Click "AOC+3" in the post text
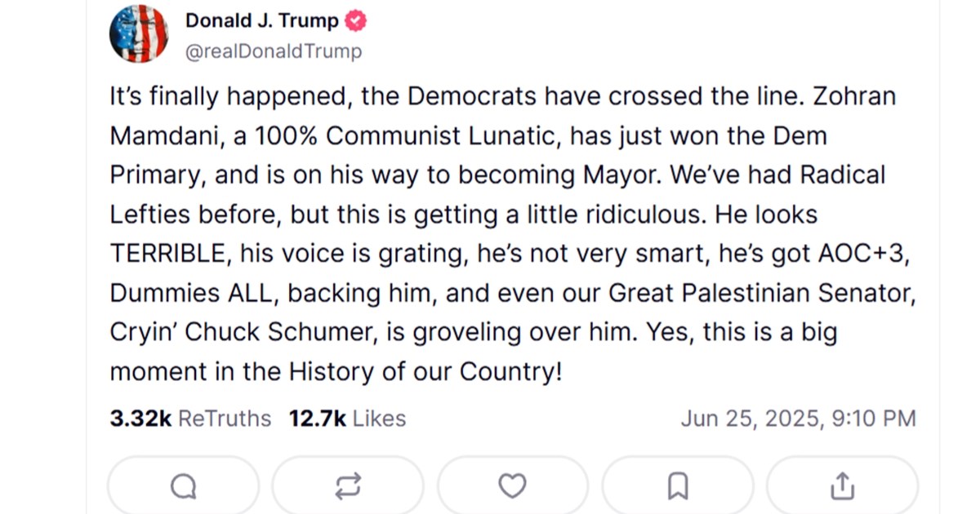The image size is (980, 514). (862, 254)
